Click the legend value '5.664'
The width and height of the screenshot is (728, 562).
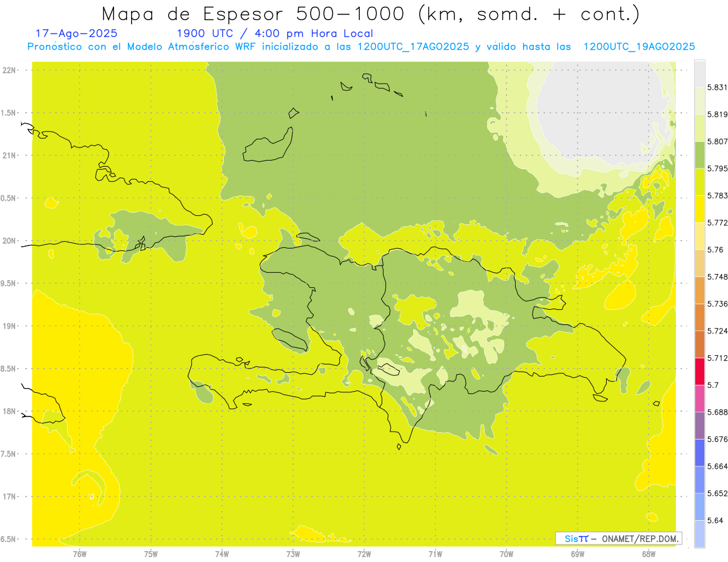tap(717, 466)
